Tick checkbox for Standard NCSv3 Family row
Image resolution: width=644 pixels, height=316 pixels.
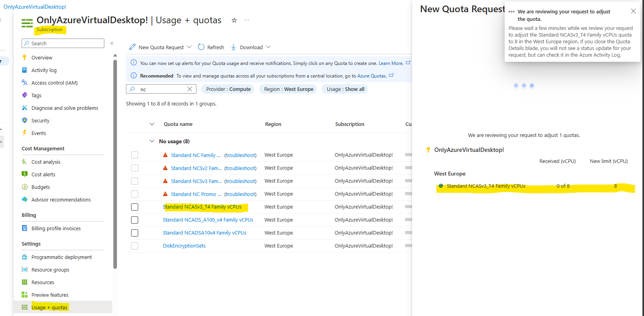tap(135, 181)
